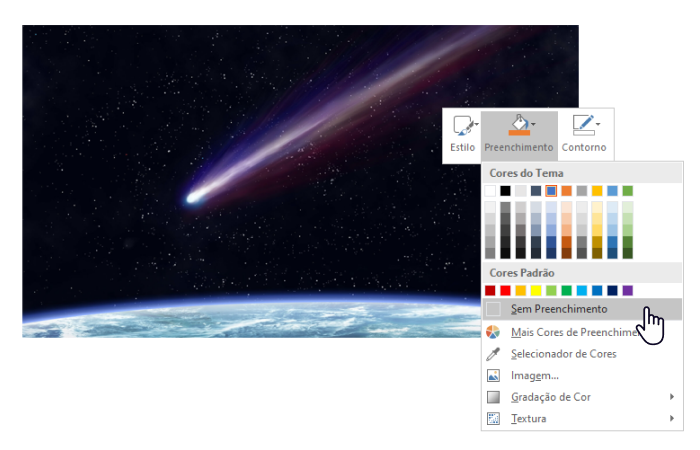Image resolution: width=700 pixels, height=450 pixels.
Task: Click the empty box beside Sem Preenchimento
Action: [493, 309]
